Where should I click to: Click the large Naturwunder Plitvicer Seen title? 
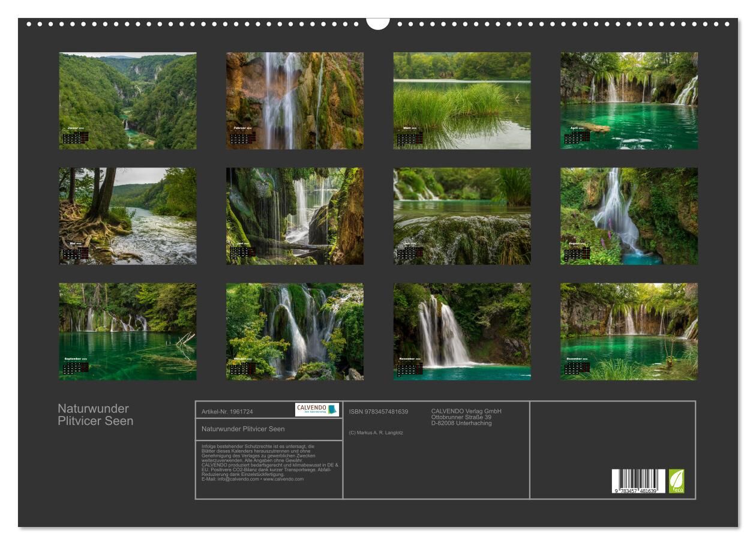point(95,415)
